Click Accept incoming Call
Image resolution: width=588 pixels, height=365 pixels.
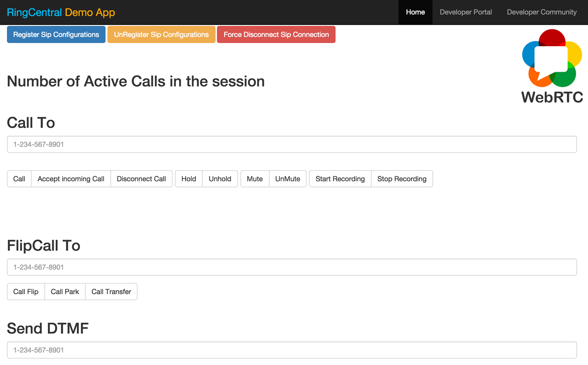(71, 179)
